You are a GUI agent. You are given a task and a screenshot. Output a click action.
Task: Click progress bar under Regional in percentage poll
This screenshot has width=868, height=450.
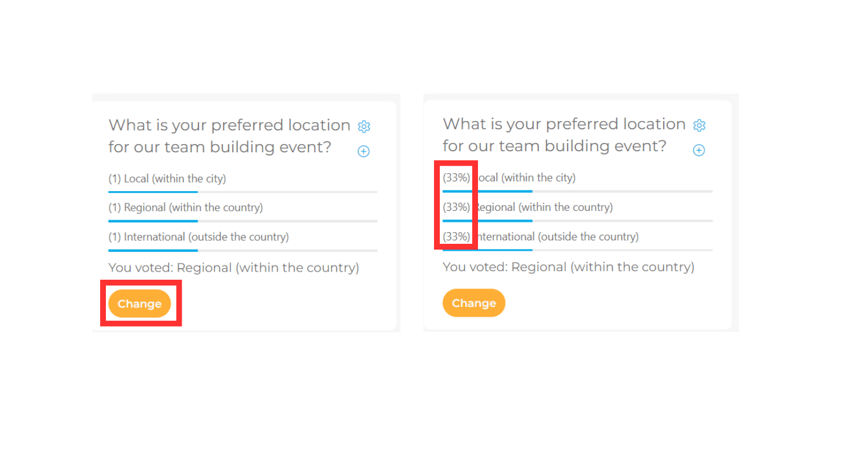point(577,221)
